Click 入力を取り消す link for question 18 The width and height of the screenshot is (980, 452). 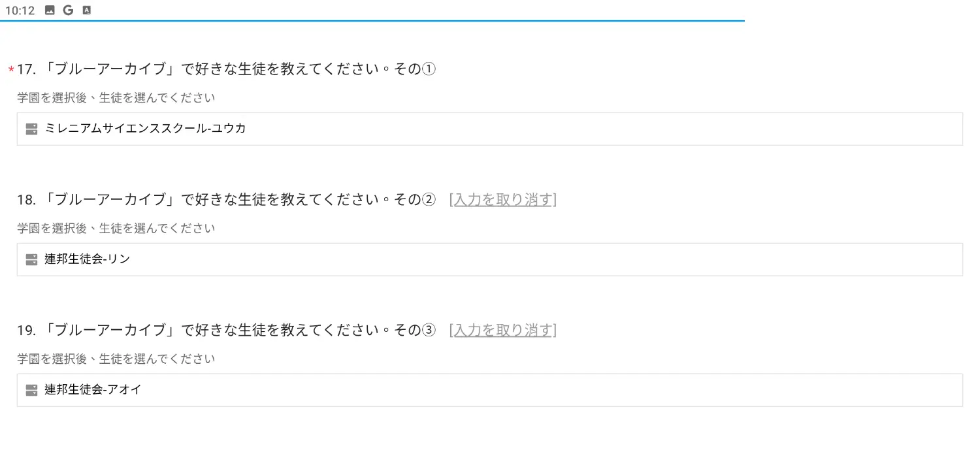502,200
